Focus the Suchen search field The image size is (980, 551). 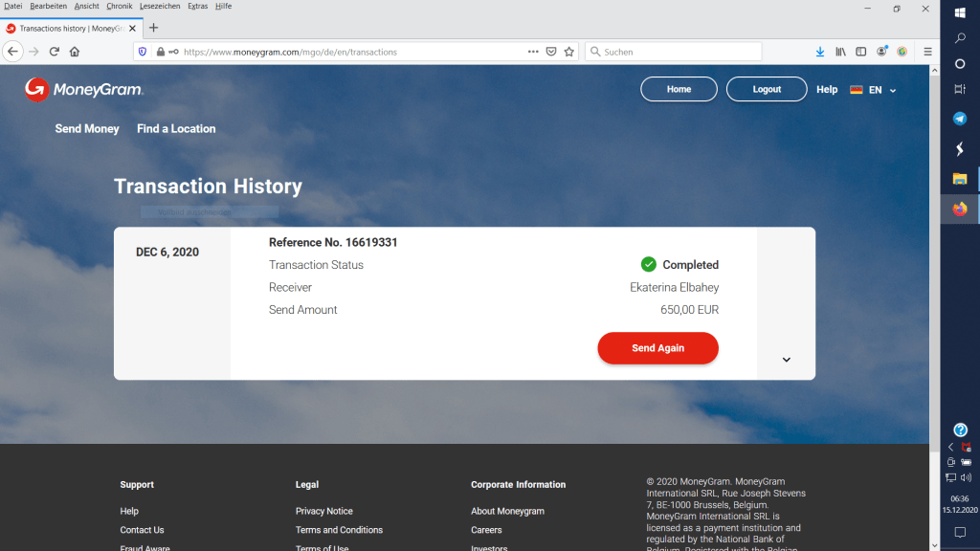(679, 52)
